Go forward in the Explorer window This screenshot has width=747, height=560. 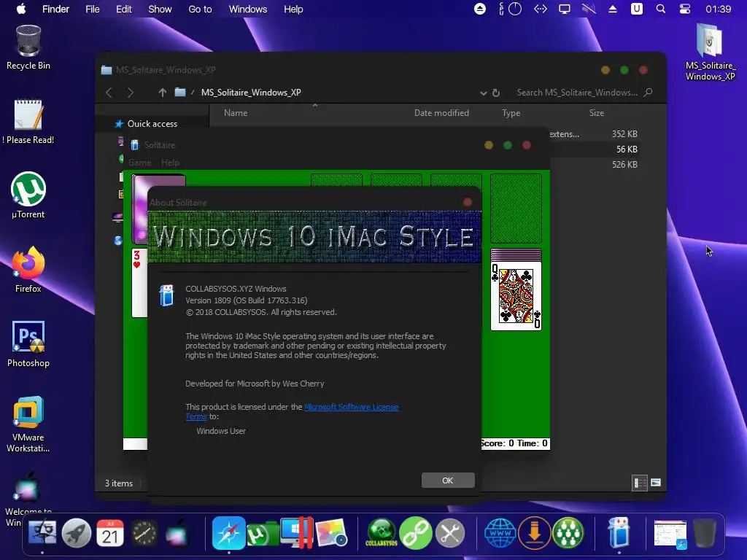[x=130, y=93]
